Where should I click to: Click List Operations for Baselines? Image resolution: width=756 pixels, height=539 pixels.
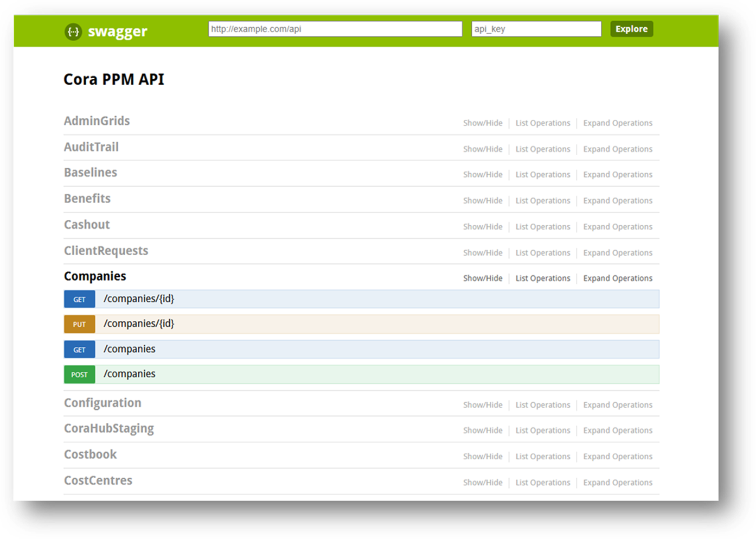543,175
